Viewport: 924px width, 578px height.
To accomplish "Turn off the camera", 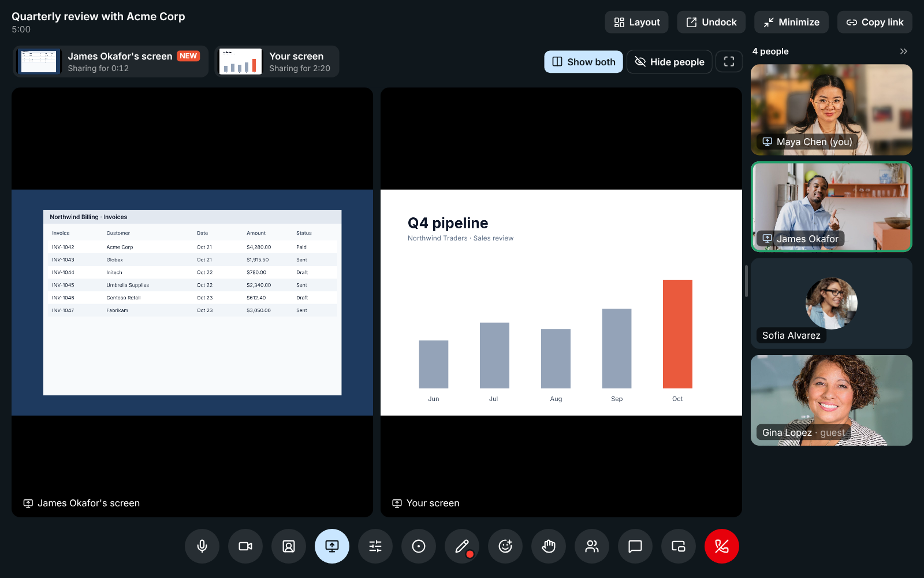I will [x=245, y=546].
